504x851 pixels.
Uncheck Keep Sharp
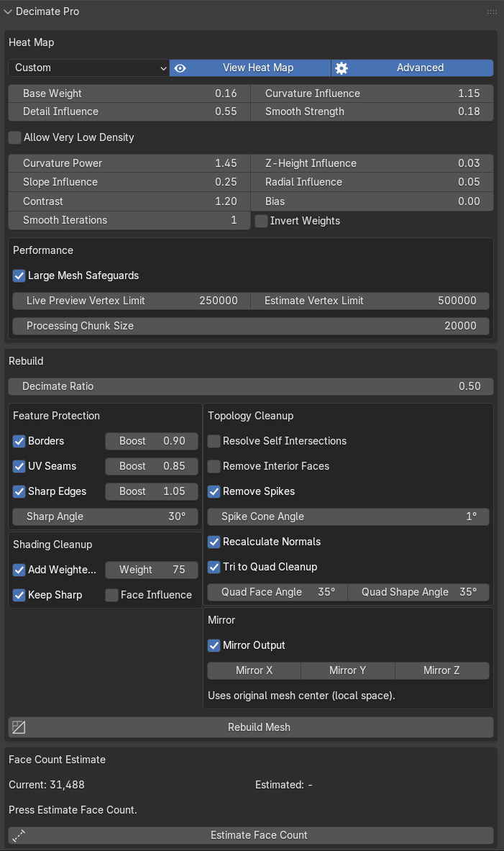coord(19,596)
